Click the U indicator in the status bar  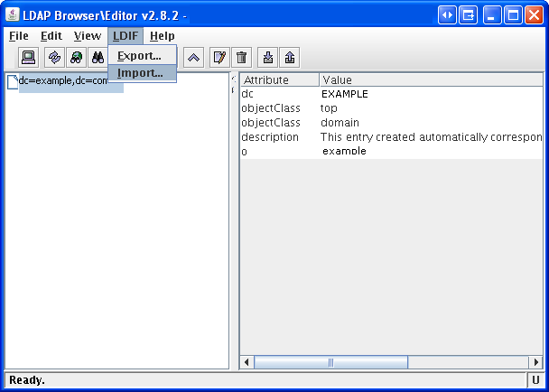[x=535, y=380]
